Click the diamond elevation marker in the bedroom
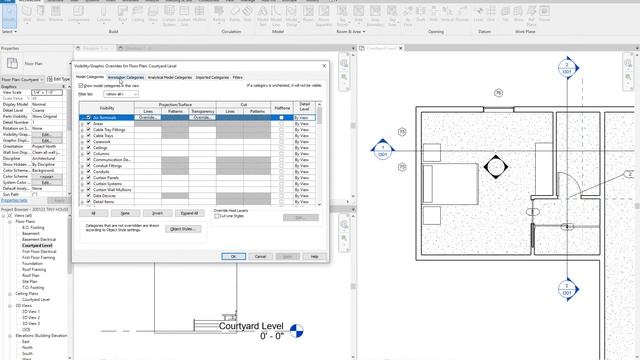640x360 pixels. pos(496,167)
